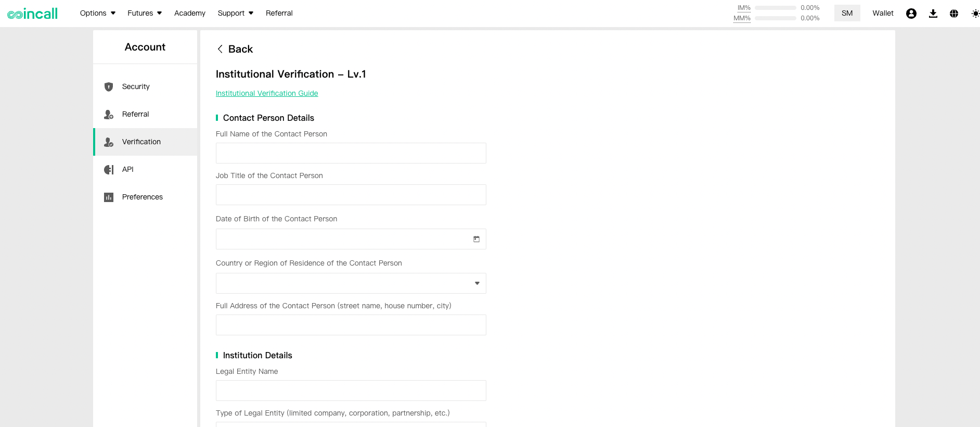
Task: Expand the Futures dropdown menu
Action: coord(145,13)
